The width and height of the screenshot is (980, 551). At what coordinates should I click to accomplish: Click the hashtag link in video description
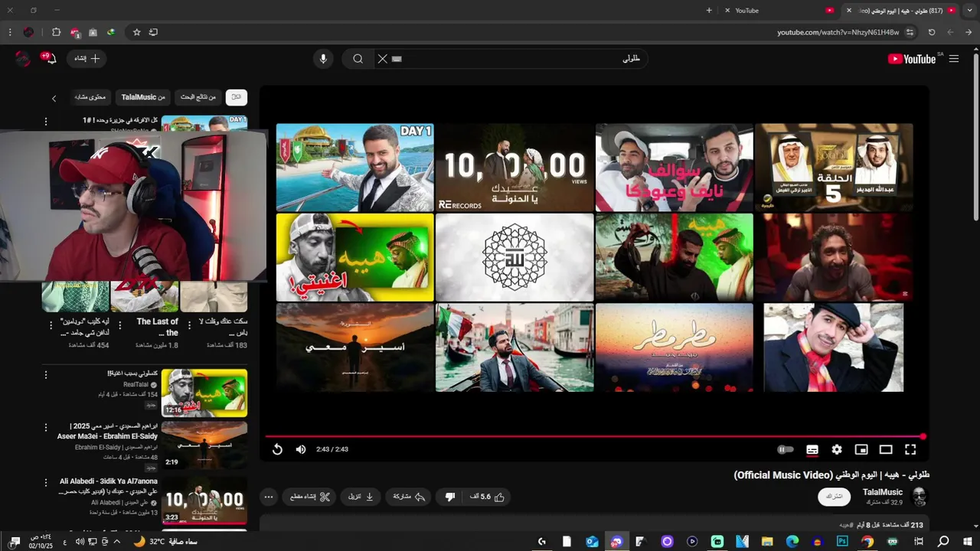click(844, 525)
